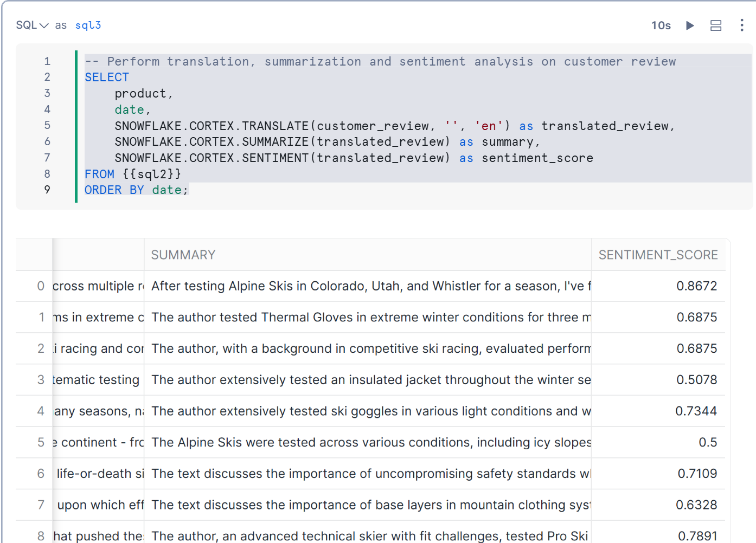
Task: Click the 10s execution time label
Action: pyautogui.click(x=661, y=25)
